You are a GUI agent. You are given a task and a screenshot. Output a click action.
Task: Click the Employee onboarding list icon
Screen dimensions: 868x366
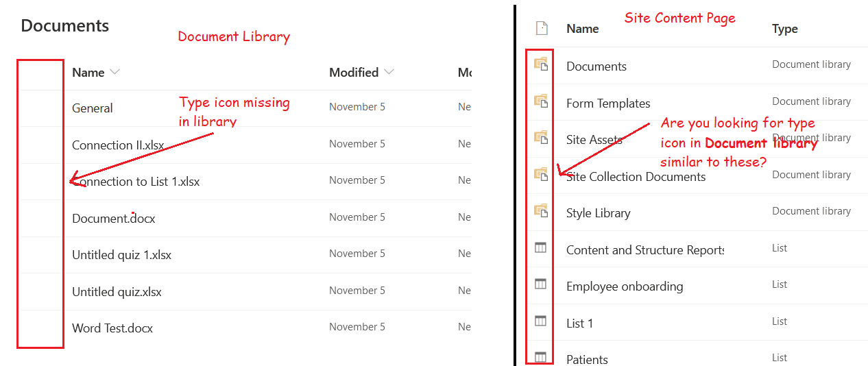(540, 284)
